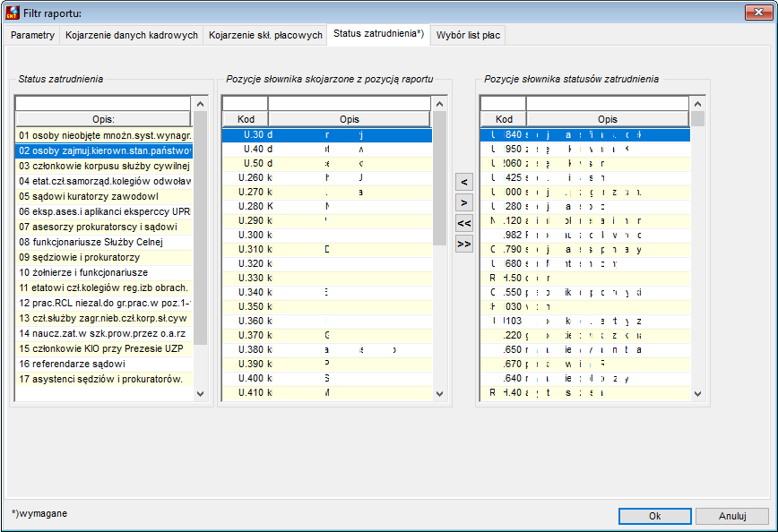
Task: Select row 13 czł.służby zagr.nieb.czł.korp.sł.cyw
Action: pyautogui.click(x=104, y=318)
